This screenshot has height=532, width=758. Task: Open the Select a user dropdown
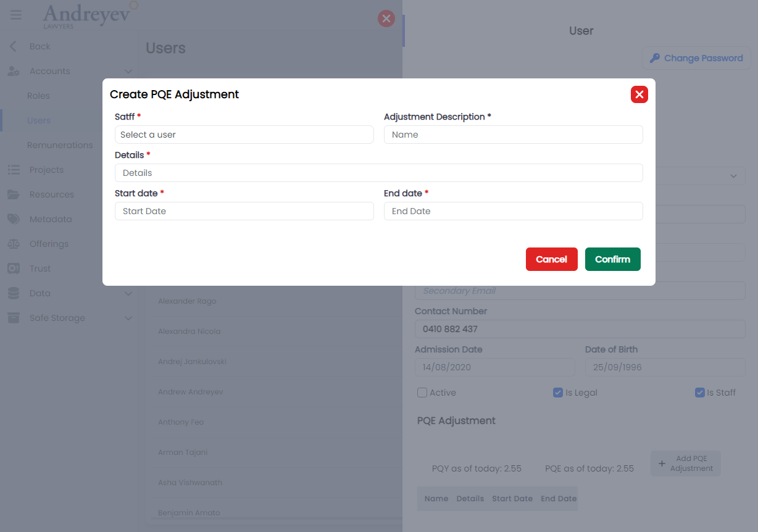point(244,135)
